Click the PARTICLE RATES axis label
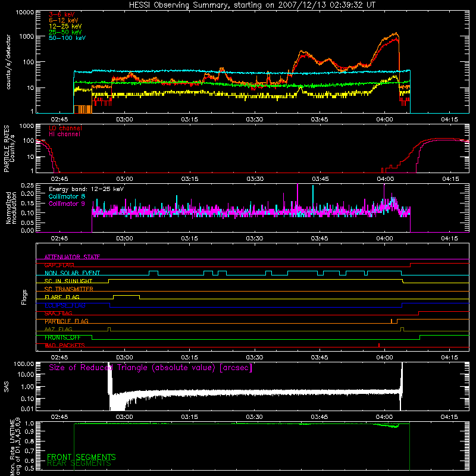Image resolution: width=476 pixels, height=476 pixels. pyautogui.click(x=7, y=148)
